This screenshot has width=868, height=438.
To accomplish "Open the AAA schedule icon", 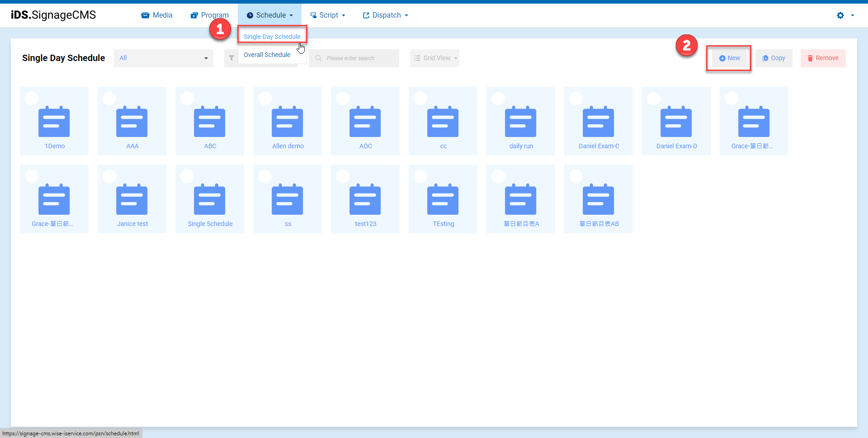I will 132,122.
